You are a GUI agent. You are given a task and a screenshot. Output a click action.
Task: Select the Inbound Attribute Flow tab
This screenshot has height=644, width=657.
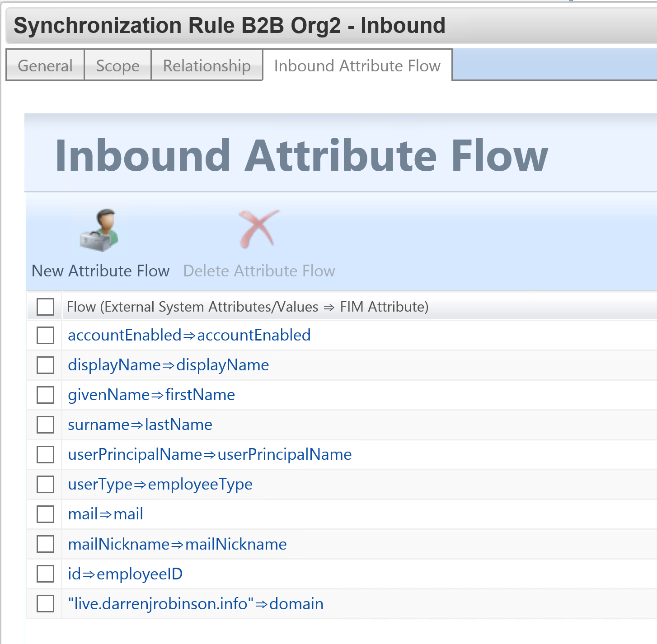click(357, 66)
